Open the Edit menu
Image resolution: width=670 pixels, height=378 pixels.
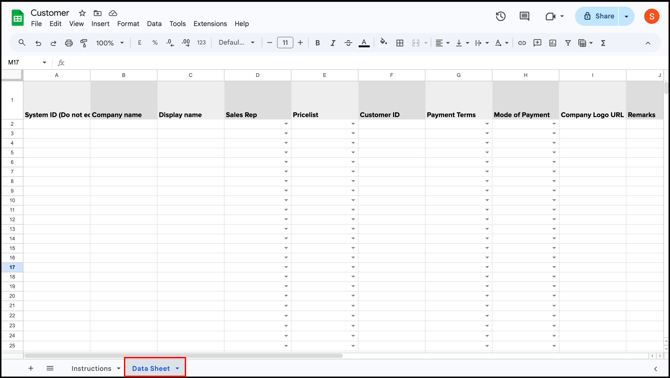pos(56,23)
